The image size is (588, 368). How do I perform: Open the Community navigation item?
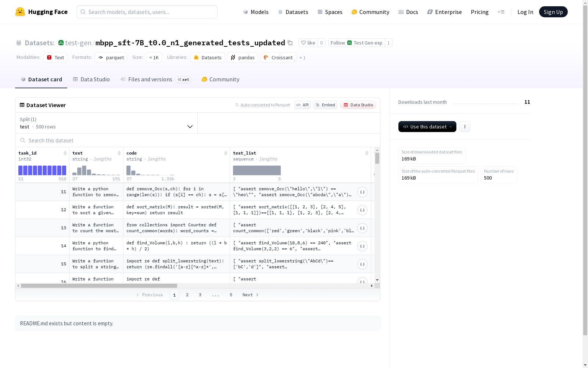click(x=370, y=12)
